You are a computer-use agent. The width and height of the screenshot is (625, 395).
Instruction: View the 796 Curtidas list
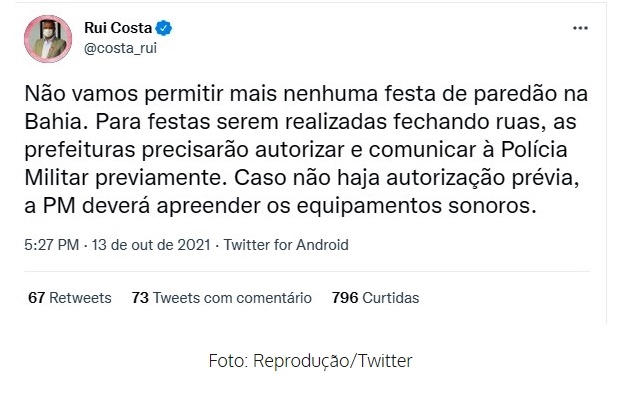[375, 298]
